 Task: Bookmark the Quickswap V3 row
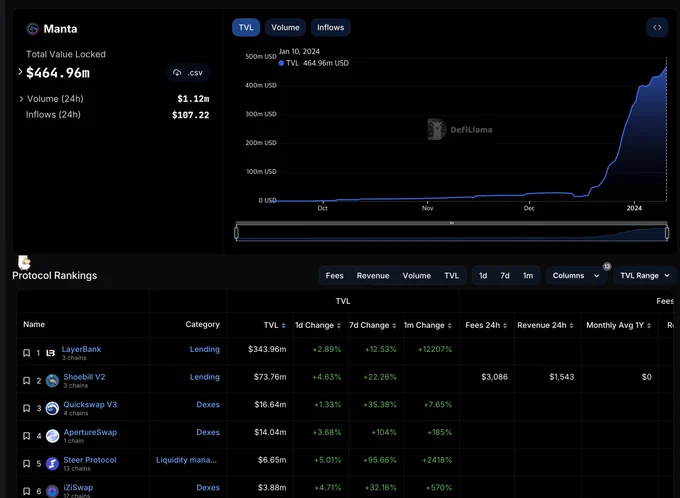tap(26, 408)
